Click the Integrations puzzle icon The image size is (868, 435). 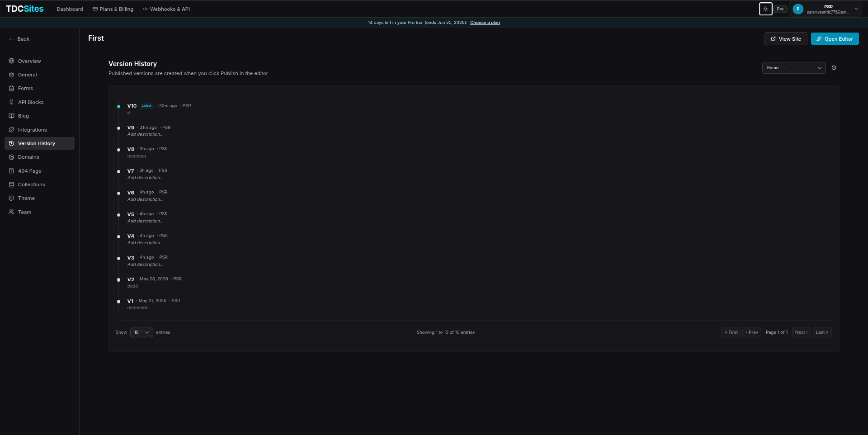(x=12, y=130)
